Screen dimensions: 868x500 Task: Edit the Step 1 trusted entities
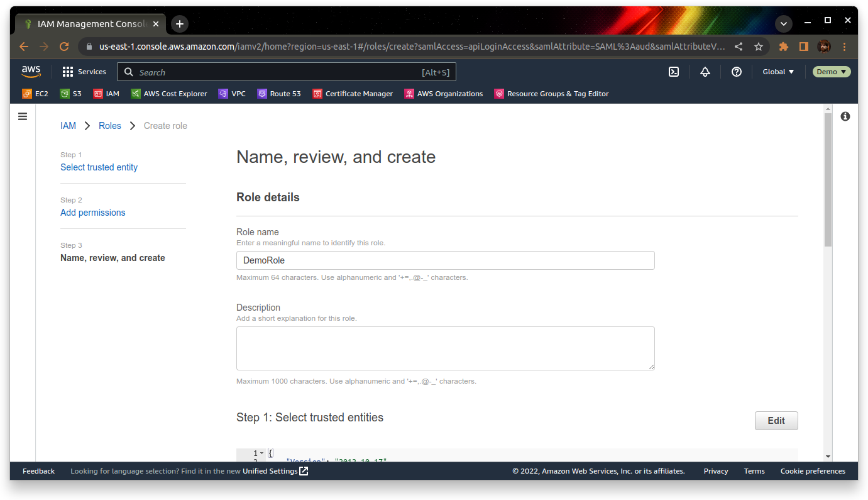[776, 421]
